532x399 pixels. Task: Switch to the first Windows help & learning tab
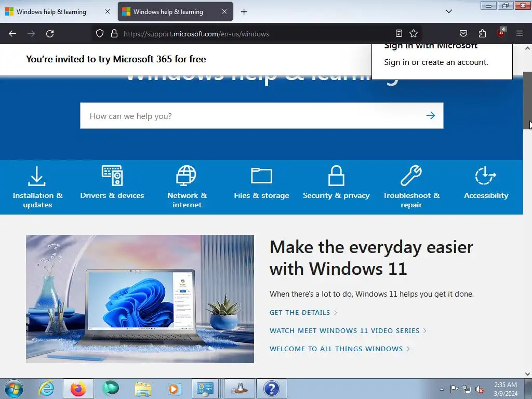point(58,11)
